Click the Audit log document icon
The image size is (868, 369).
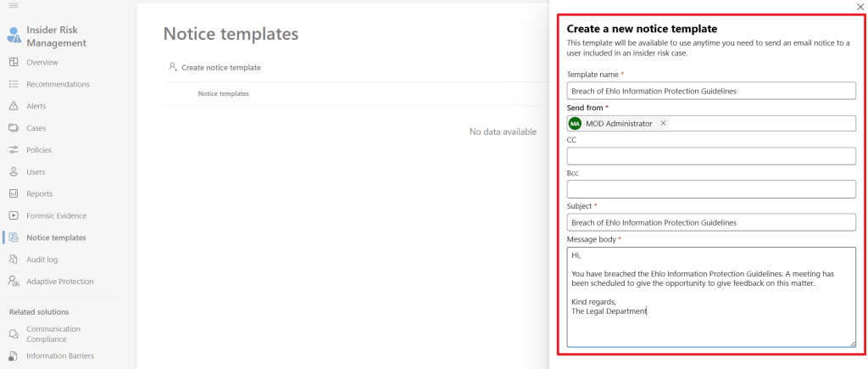coord(14,260)
